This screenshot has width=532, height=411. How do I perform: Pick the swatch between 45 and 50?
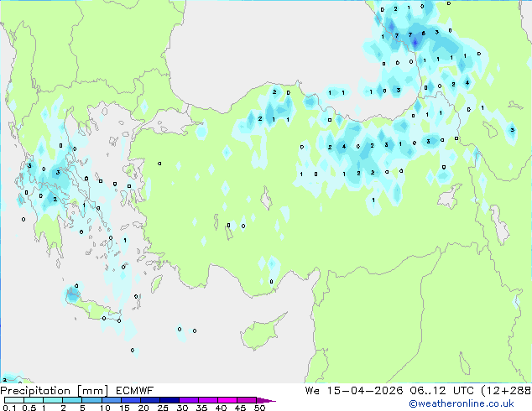tap(247, 400)
